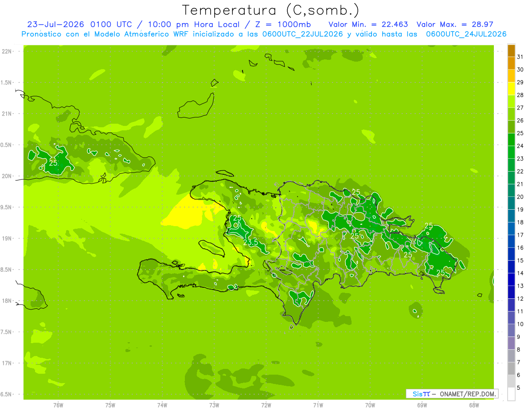Click the latitude label "18N"

click(7, 301)
